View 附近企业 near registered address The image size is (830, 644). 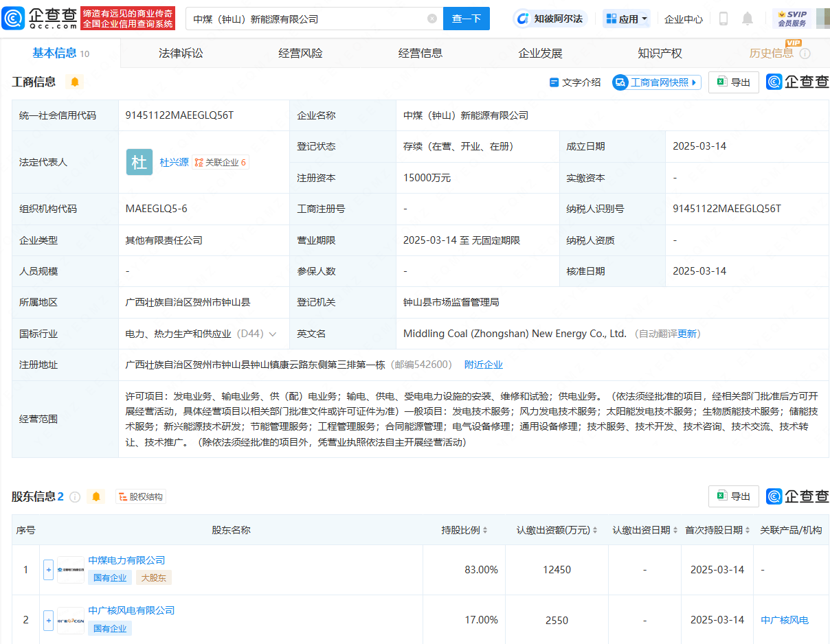484,365
